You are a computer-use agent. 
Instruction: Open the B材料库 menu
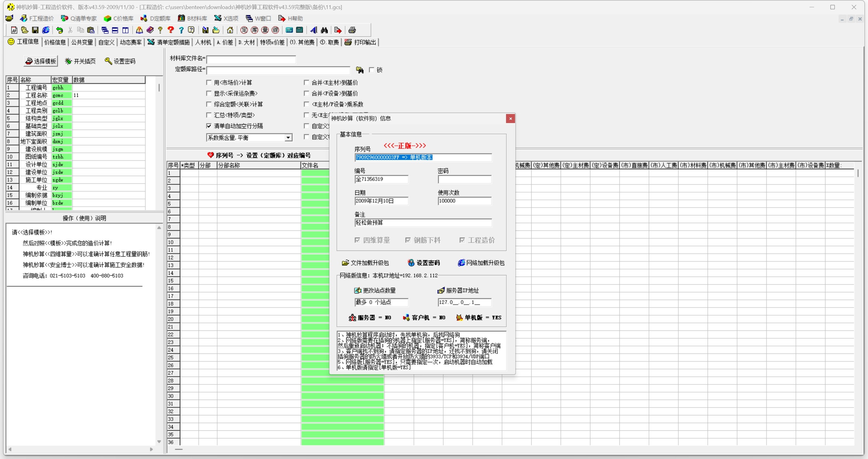[192, 18]
